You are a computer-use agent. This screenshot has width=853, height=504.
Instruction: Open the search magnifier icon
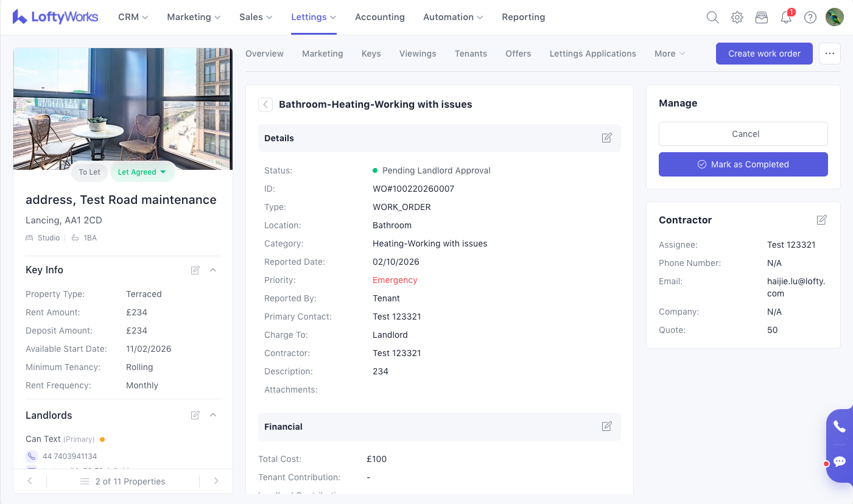(x=712, y=17)
